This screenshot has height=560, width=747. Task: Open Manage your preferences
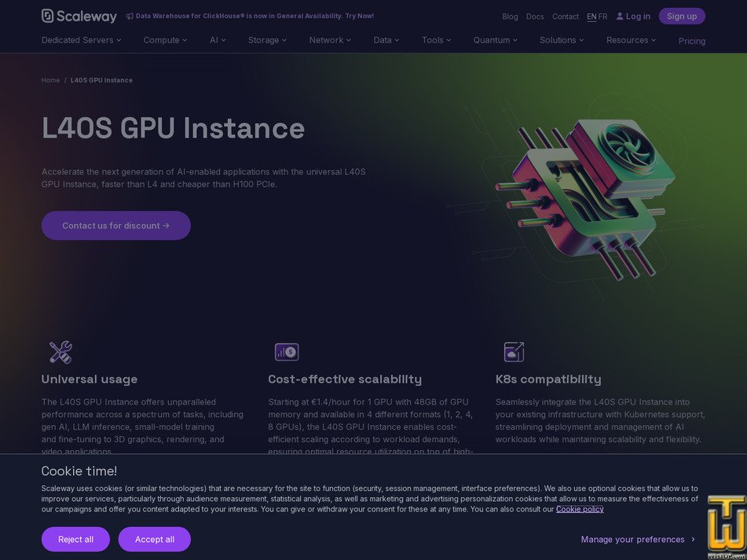coord(638,539)
